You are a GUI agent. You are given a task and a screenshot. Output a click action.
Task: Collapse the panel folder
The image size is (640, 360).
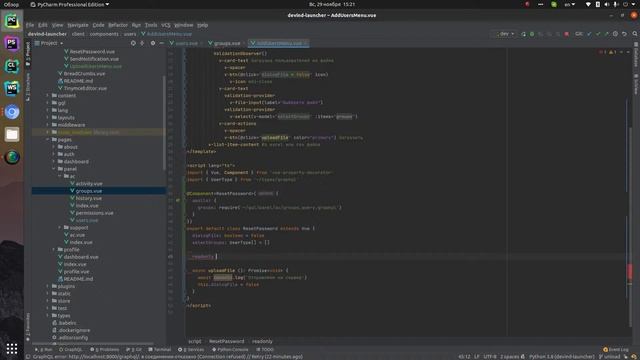click(x=54, y=169)
